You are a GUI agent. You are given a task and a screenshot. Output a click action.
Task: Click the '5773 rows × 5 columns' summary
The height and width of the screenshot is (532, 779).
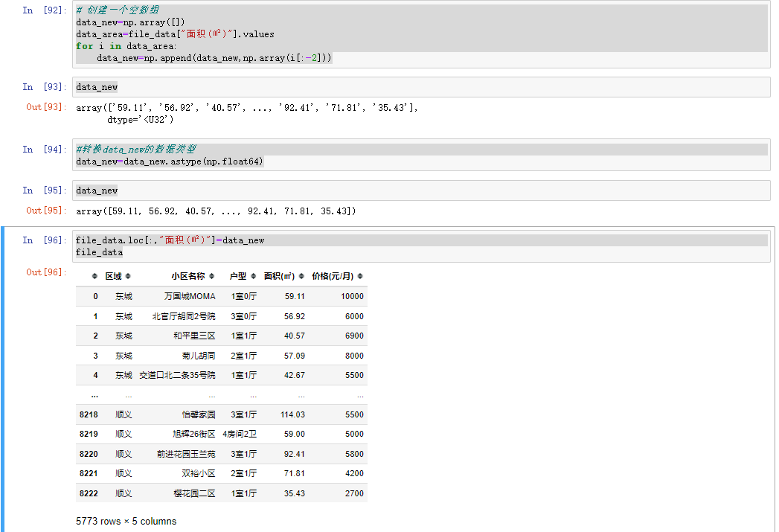click(x=126, y=521)
